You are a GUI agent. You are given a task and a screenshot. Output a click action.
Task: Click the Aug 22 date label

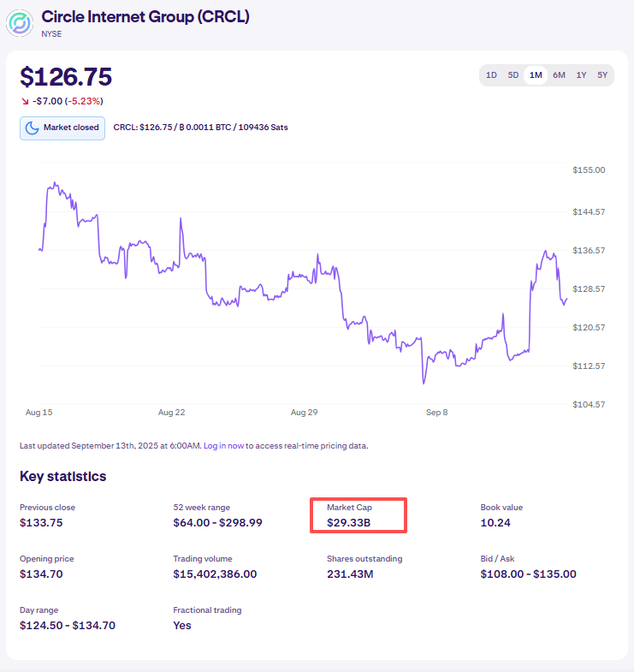(x=171, y=413)
